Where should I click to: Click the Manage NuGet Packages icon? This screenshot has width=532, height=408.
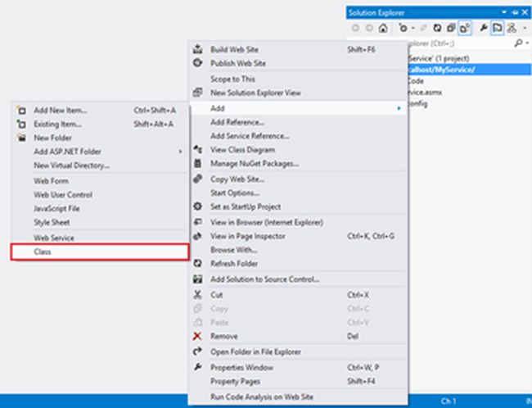pyautogui.click(x=197, y=164)
